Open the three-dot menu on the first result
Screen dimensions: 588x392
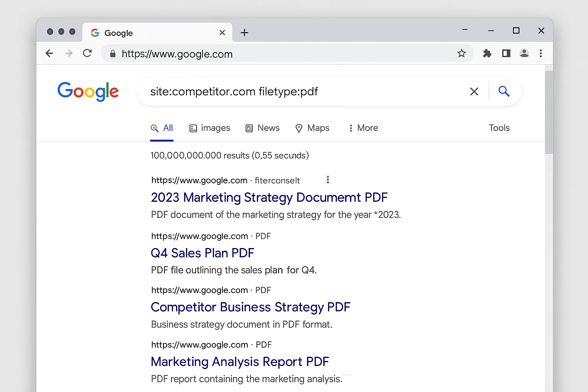pyautogui.click(x=328, y=179)
